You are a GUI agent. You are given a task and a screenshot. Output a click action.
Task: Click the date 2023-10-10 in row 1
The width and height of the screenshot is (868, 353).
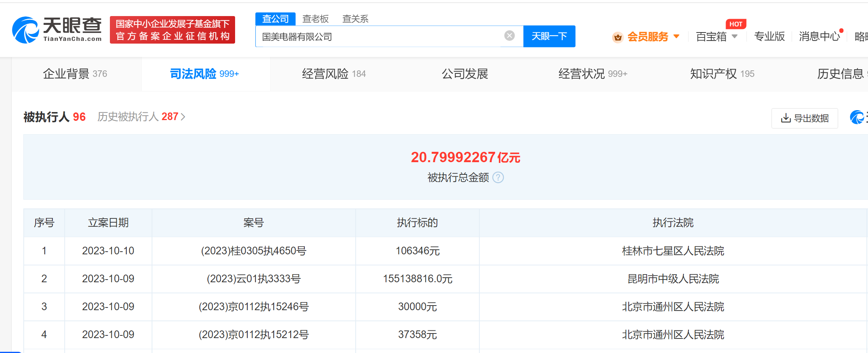coord(108,251)
